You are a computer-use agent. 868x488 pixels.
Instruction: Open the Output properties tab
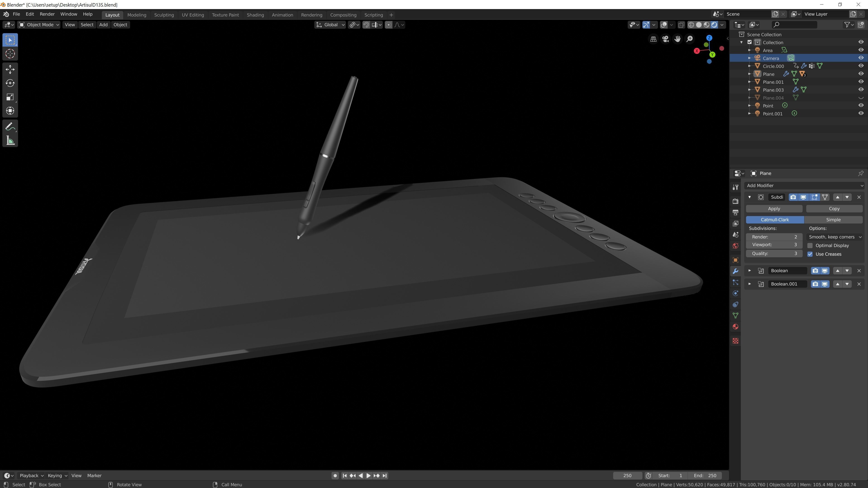tap(736, 212)
